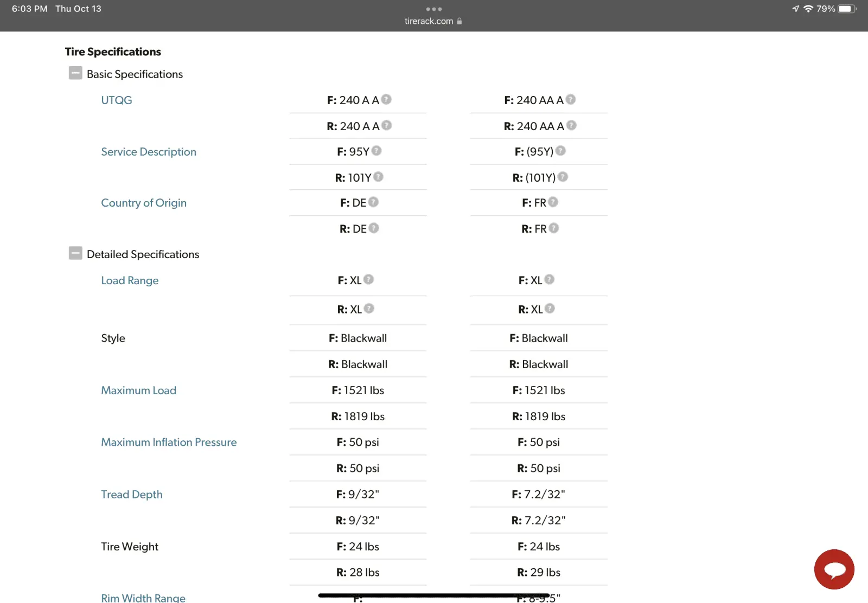Open help icon beside front 95Y service description
868x603 pixels.
click(376, 151)
